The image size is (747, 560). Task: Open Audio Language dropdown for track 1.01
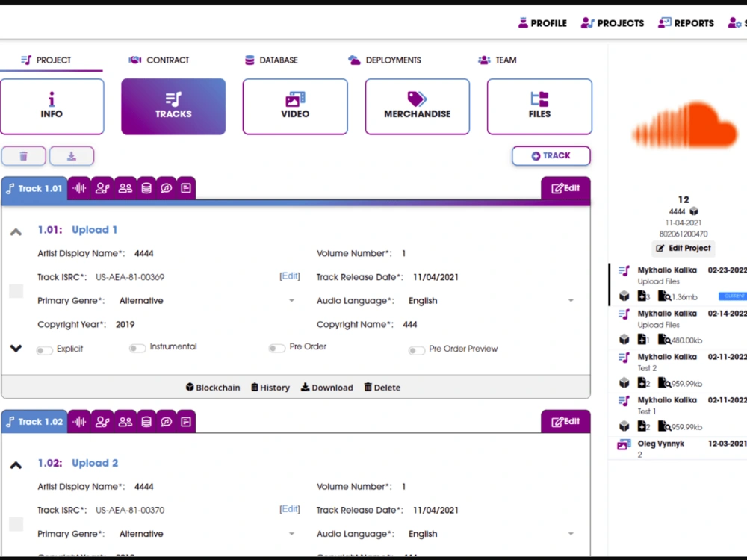(571, 301)
